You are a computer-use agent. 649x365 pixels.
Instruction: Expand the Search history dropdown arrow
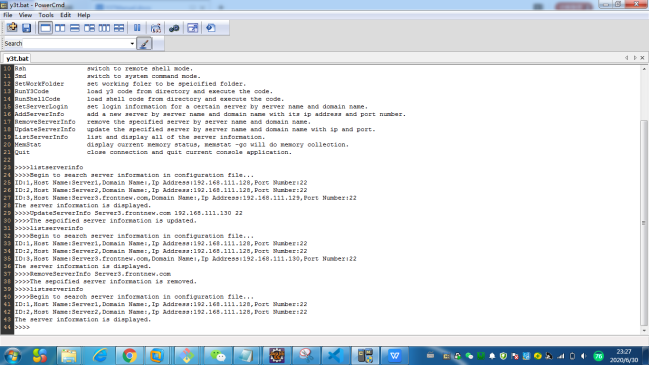point(132,43)
